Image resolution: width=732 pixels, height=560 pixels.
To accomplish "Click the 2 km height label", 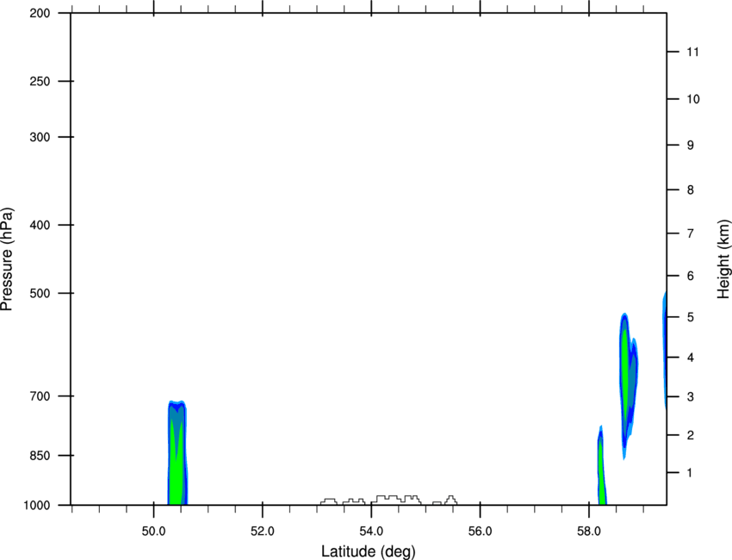I will tap(690, 435).
